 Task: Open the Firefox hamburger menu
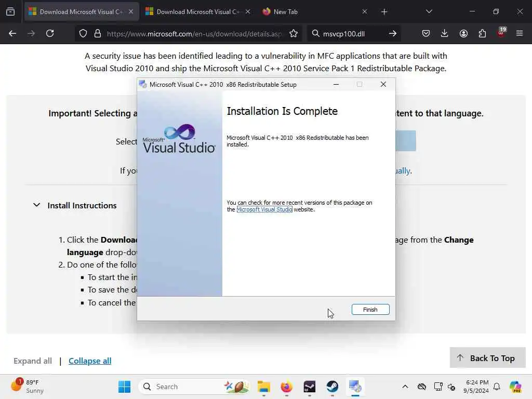(x=520, y=34)
